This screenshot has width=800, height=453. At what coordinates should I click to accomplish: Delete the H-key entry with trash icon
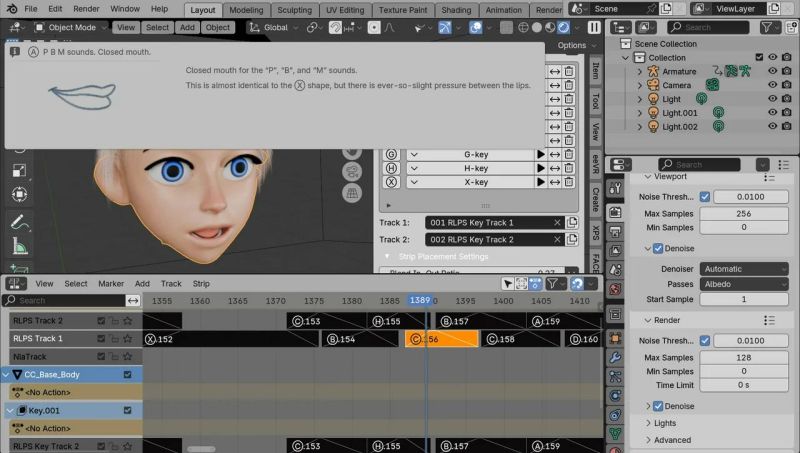[x=569, y=168]
